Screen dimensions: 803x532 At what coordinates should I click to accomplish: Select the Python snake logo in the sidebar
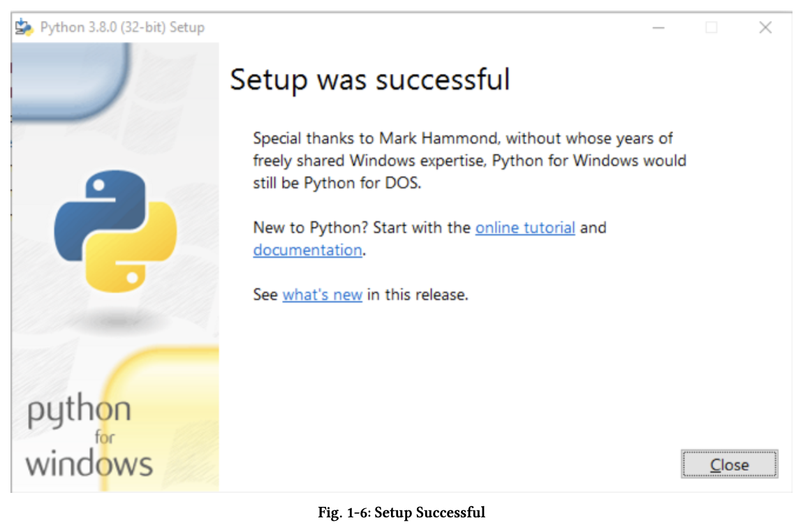click(x=115, y=230)
